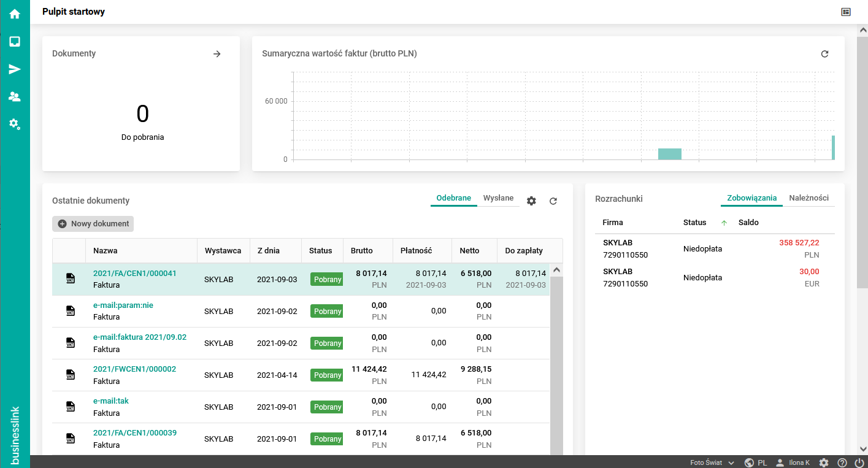Open the Foto Świat company dropdown
Viewport: 868px width, 468px height.
coord(712,462)
